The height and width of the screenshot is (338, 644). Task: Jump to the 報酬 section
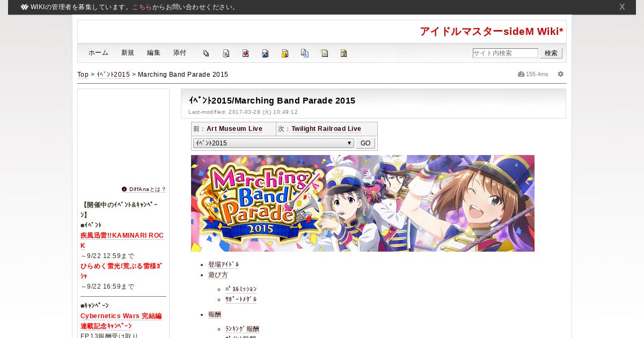pos(215,314)
